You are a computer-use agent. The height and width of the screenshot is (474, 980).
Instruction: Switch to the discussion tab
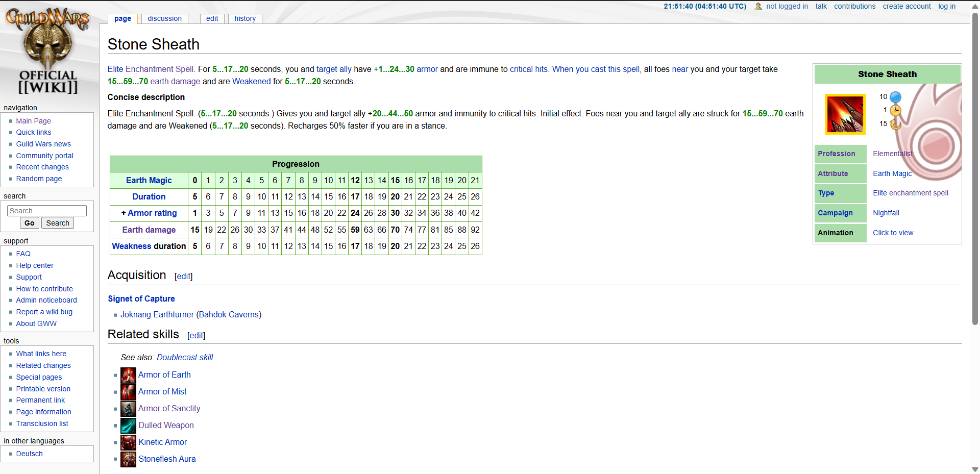164,18
